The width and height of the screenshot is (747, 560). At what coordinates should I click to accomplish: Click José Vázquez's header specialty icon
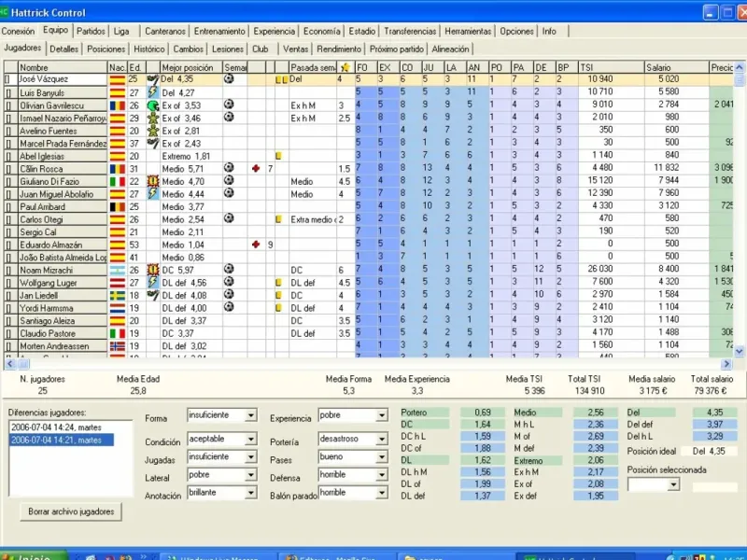[x=153, y=79]
